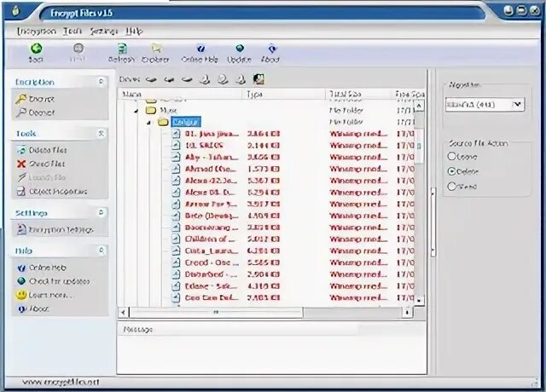Click the Update globe toolbar icon
546x392 pixels.
click(240, 49)
